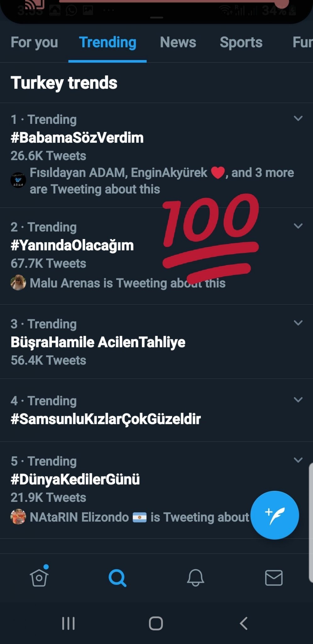
Task: Tap Android back navigation arrow
Action: pos(244,623)
